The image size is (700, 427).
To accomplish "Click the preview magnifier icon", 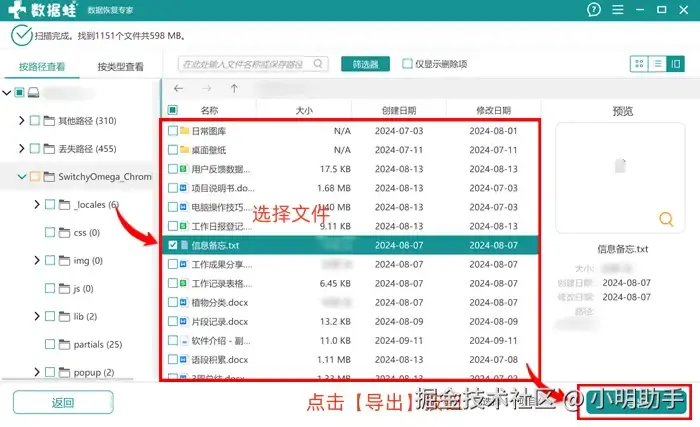I will pyautogui.click(x=666, y=219).
